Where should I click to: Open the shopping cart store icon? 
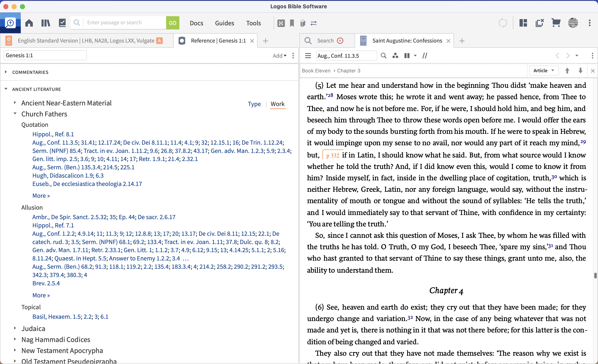[x=556, y=23]
